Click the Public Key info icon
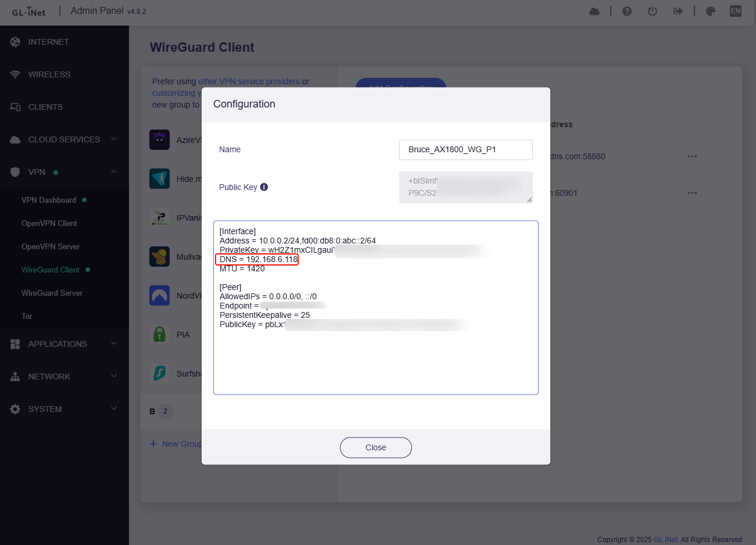 coord(264,187)
